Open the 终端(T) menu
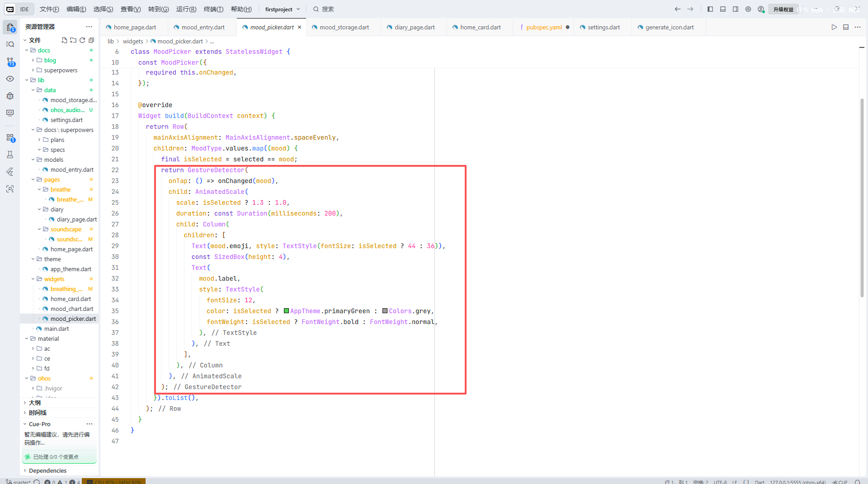 point(213,9)
